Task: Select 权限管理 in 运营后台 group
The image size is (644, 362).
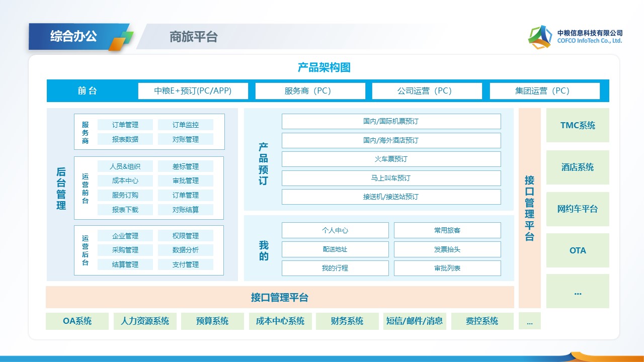Action: tap(186, 236)
